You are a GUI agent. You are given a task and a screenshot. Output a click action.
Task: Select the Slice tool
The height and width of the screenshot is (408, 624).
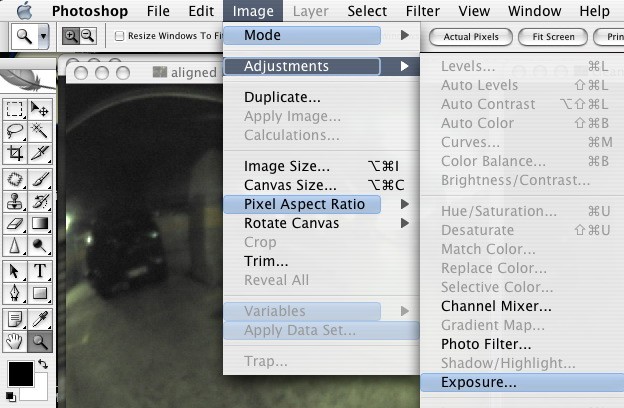pos(40,153)
